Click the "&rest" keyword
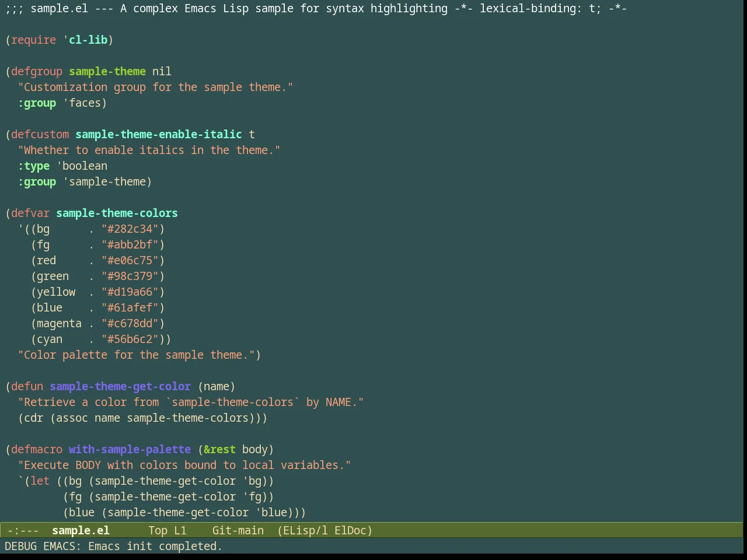 pos(219,449)
